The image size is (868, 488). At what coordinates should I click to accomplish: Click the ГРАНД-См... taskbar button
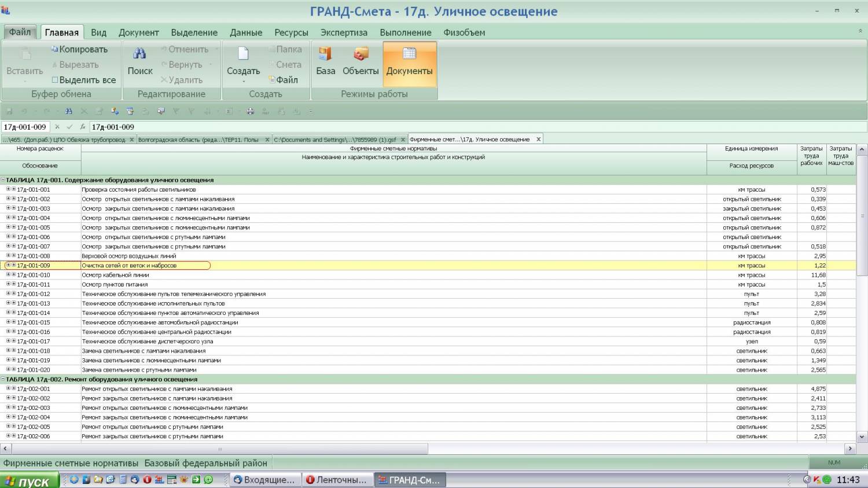(x=410, y=479)
